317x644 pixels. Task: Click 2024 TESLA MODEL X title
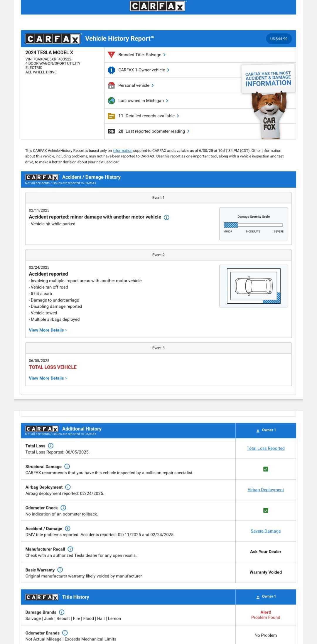pyautogui.click(x=49, y=53)
